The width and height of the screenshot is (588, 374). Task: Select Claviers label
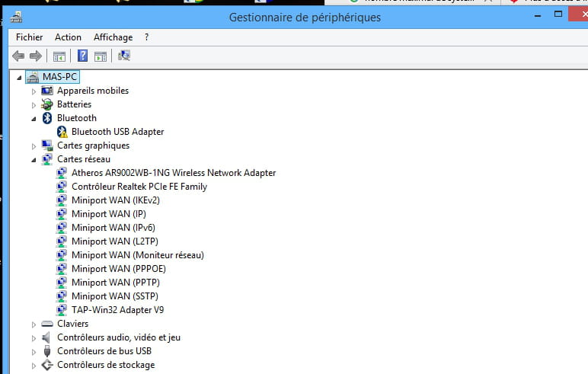73,324
